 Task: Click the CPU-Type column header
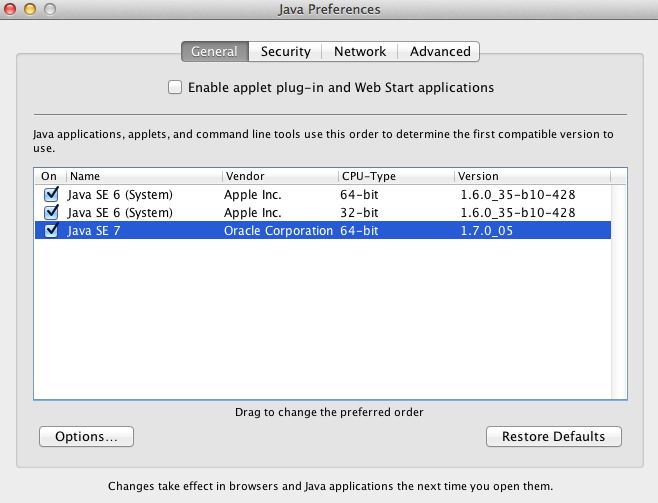point(396,176)
